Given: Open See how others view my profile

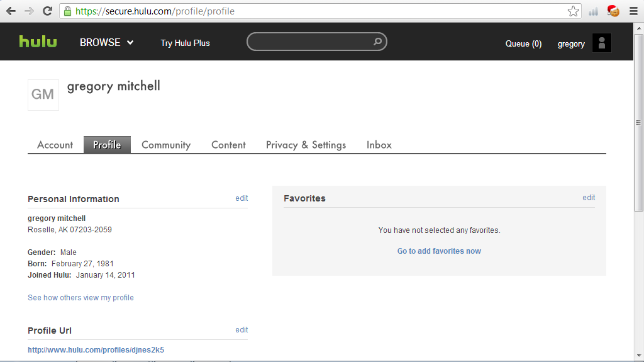Looking at the screenshot, I should (x=80, y=297).
